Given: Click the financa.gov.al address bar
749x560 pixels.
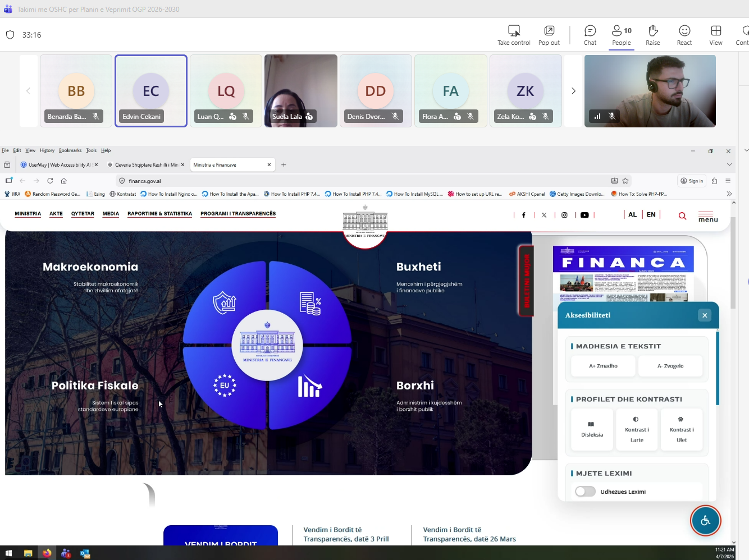Looking at the screenshot, I should pos(337,181).
